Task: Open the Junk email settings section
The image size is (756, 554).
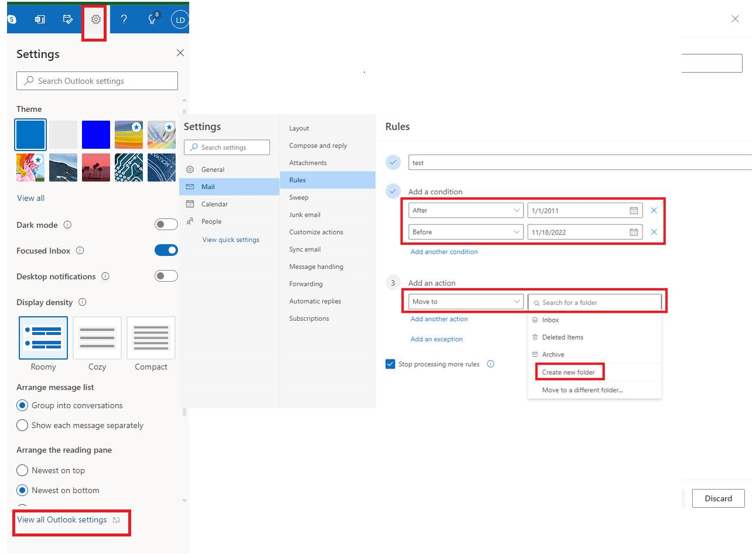Action: tap(305, 214)
